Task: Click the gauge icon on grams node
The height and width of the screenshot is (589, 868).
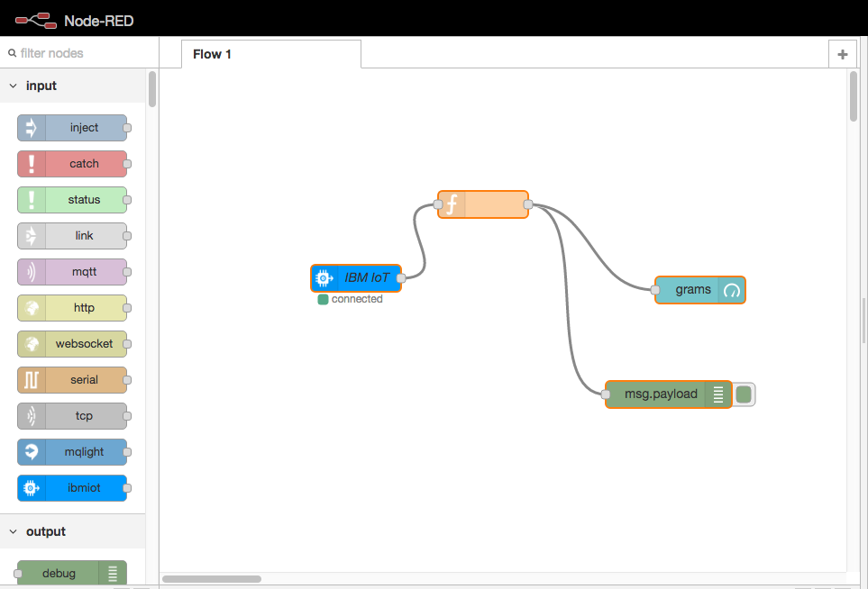Action: 732,290
